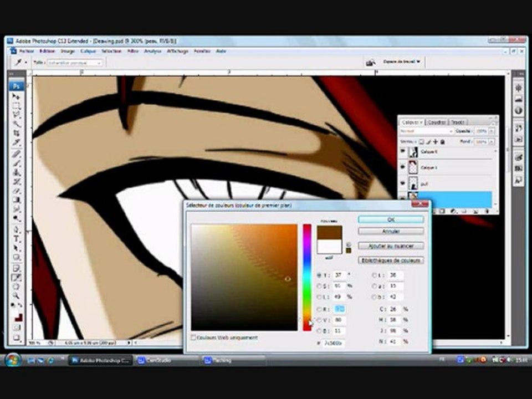Toggle Quick Mask mode in the toolbox
The width and height of the screenshot is (532, 399).
(x=16, y=328)
